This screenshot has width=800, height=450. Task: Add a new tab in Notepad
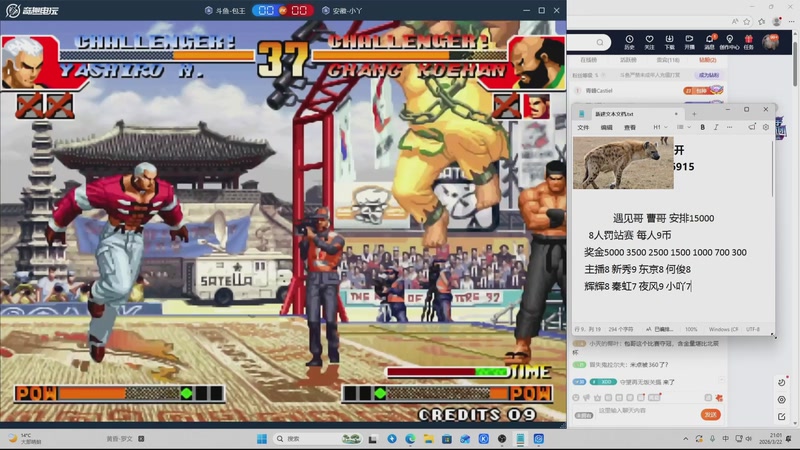click(x=694, y=114)
